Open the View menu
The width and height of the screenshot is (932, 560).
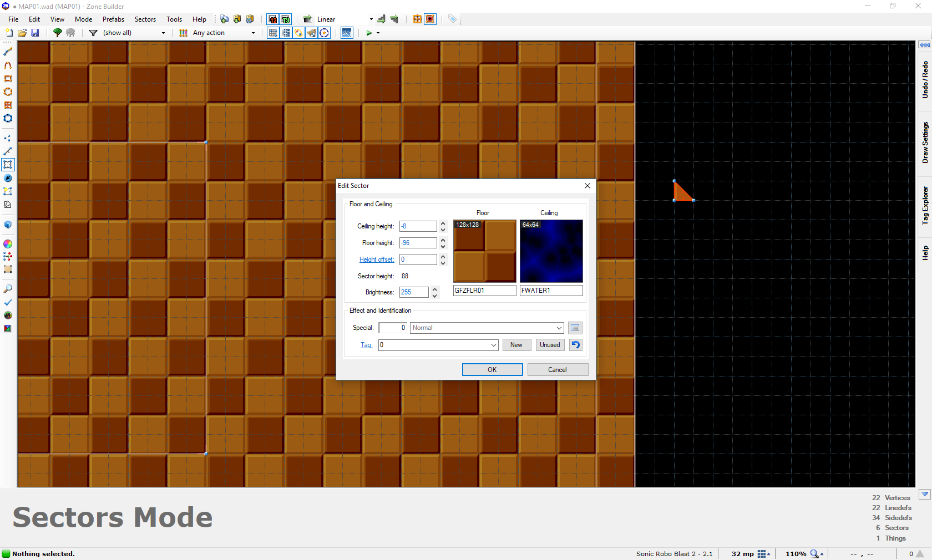coord(57,19)
